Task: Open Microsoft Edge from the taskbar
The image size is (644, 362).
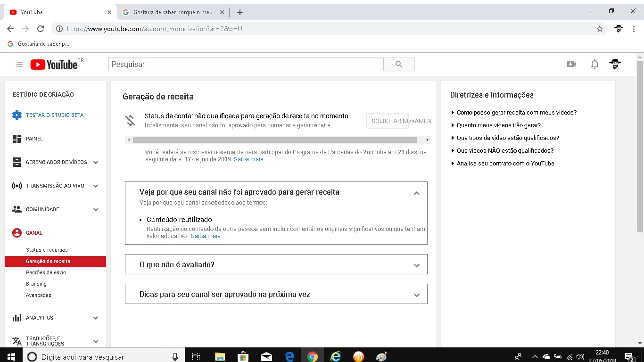Action: click(289, 357)
